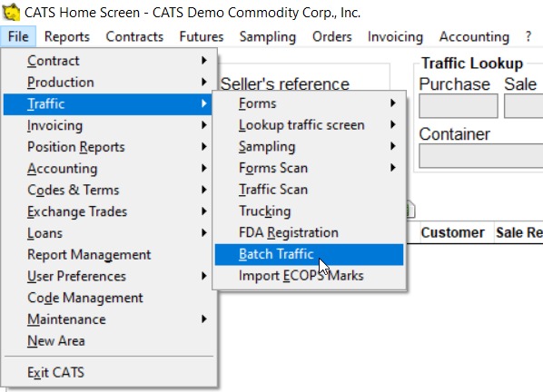Choose Traffic Scan from Traffic submenu

tap(310, 190)
